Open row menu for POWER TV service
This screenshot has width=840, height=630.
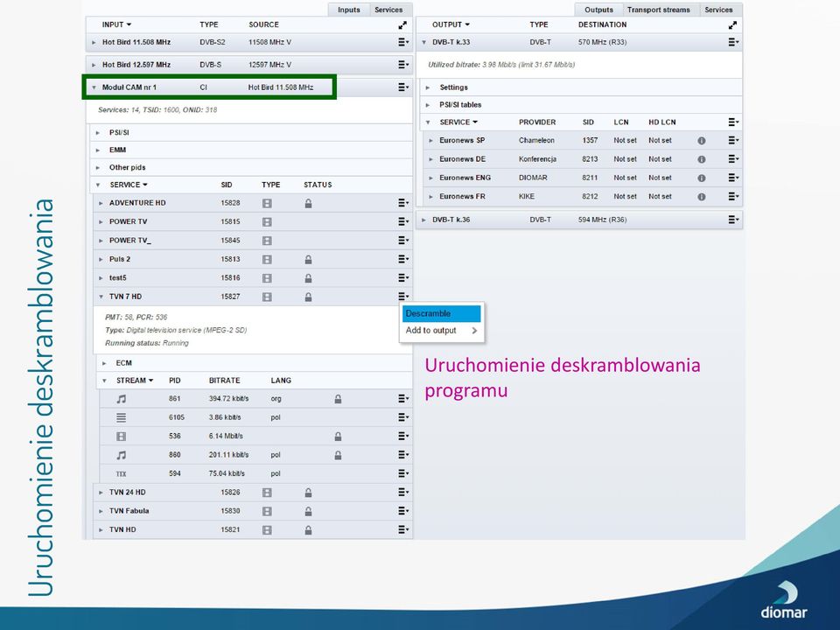(x=403, y=221)
